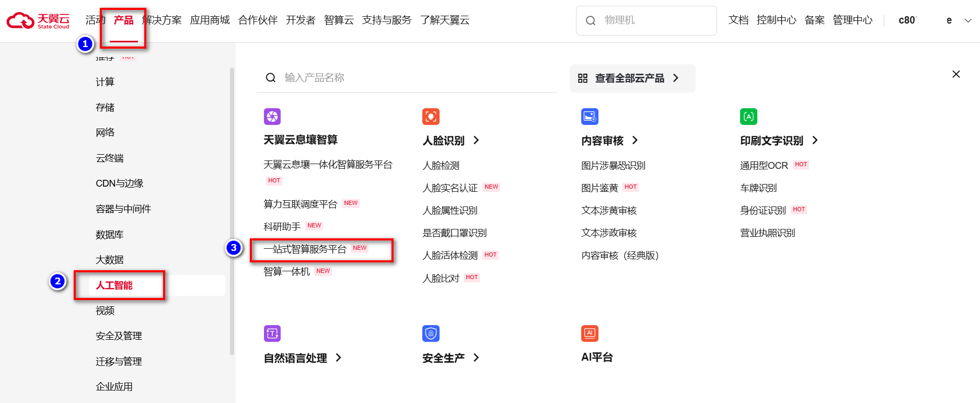Select the CDN与边缘 category
Screen dimensions: 980x403
(x=120, y=183)
